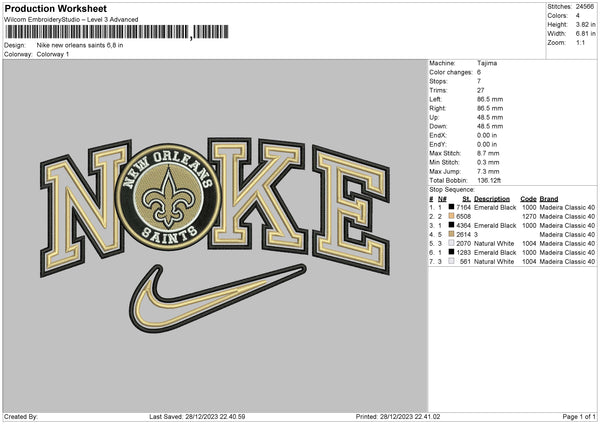Click 'Emerald Black' in stop sequence row 1
Screen dimensions: 600x424
(495, 207)
